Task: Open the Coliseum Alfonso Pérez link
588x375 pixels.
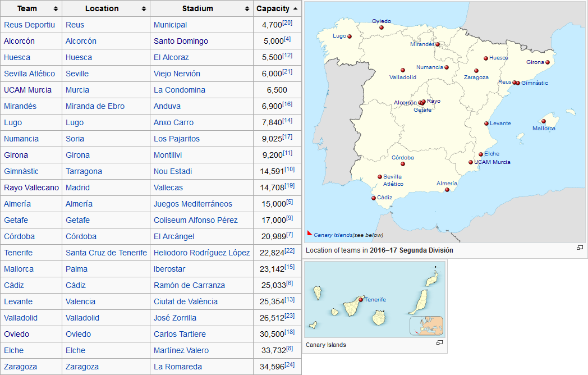Action: coord(195,221)
